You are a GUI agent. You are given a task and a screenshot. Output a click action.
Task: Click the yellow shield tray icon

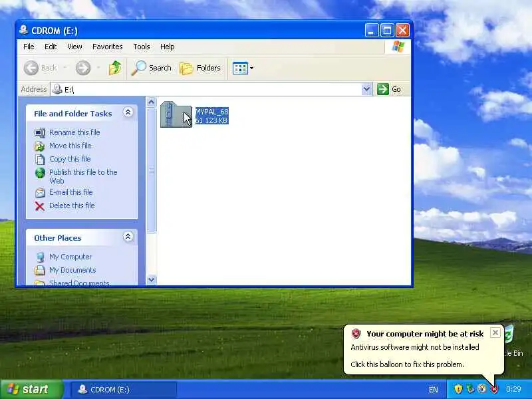click(x=458, y=389)
